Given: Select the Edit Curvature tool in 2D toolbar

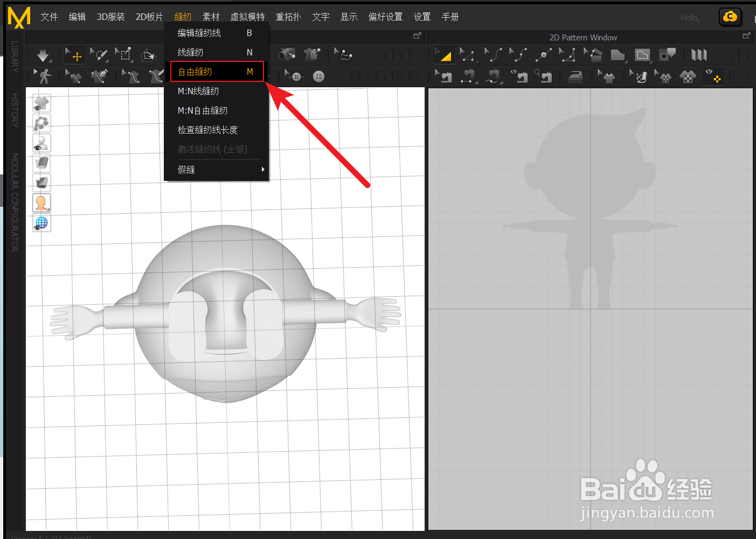Looking at the screenshot, I should [493, 55].
